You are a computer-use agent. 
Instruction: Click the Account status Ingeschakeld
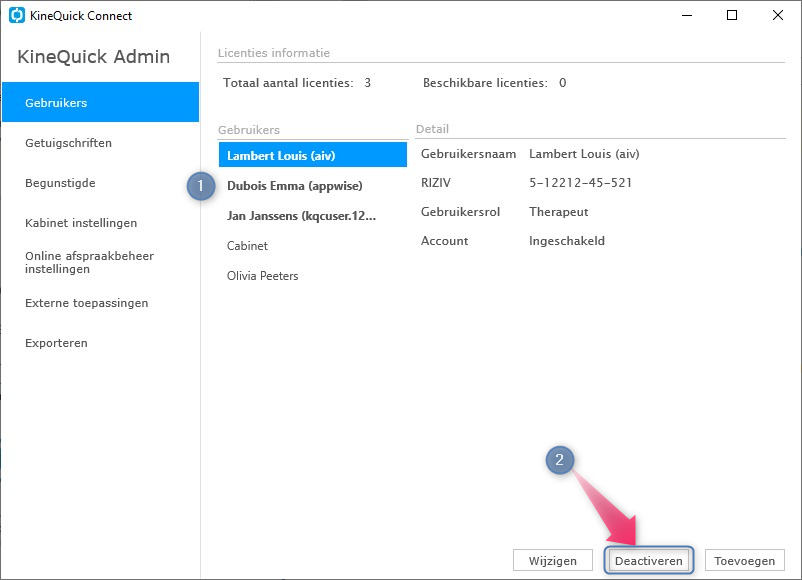tap(567, 241)
